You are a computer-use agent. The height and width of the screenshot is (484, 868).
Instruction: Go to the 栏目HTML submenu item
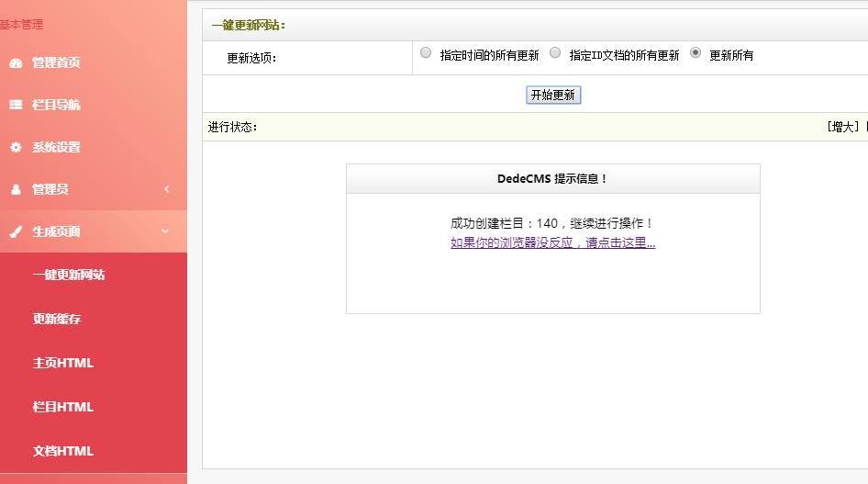63,407
